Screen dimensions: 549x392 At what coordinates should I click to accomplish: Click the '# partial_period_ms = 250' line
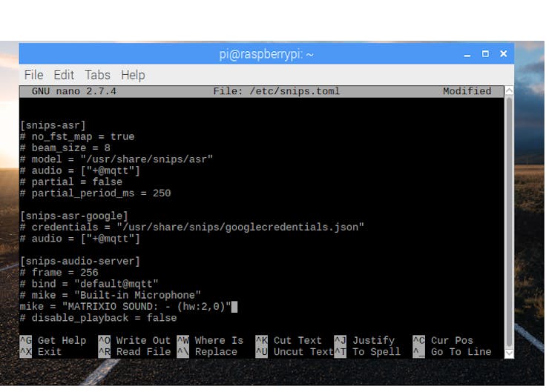click(95, 193)
